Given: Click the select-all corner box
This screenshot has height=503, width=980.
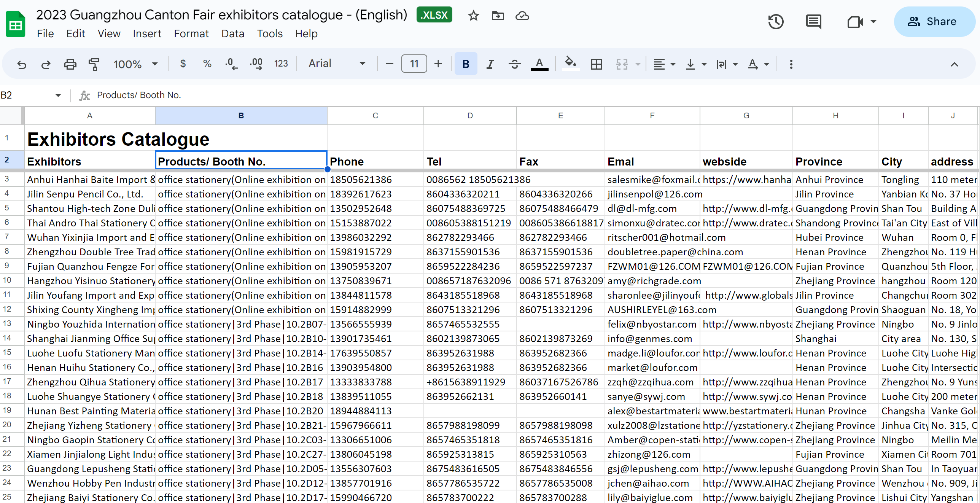Looking at the screenshot, I should click(x=11, y=116).
